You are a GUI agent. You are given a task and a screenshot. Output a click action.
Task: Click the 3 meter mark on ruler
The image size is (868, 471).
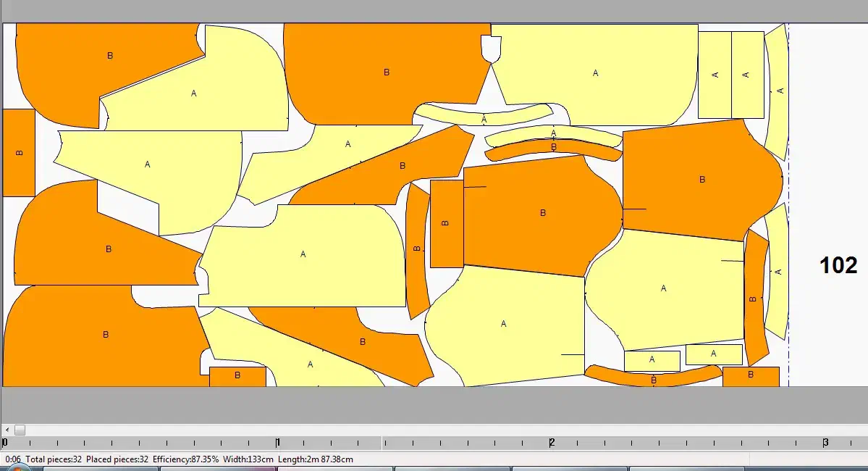pyautogui.click(x=825, y=443)
